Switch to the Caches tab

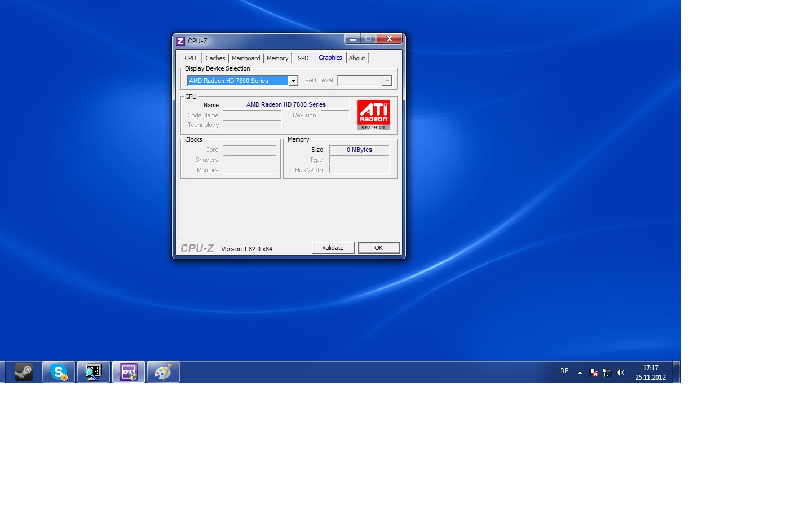[x=215, y=58]
